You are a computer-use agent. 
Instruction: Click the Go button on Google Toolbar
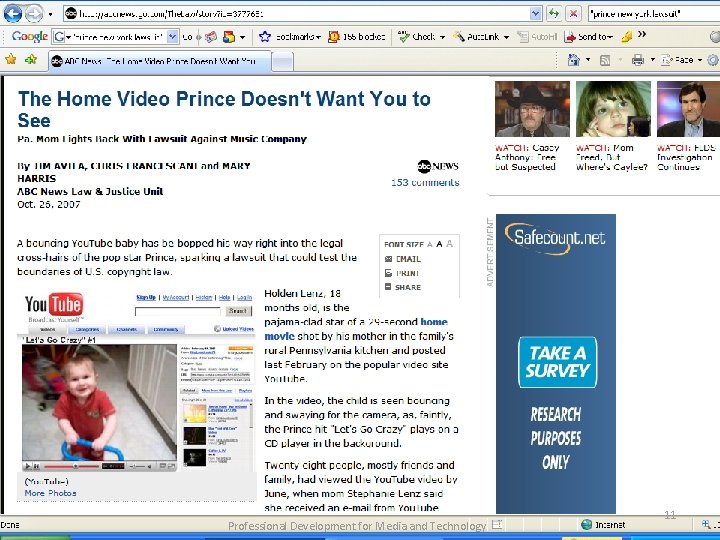click(x=187, y=37)
